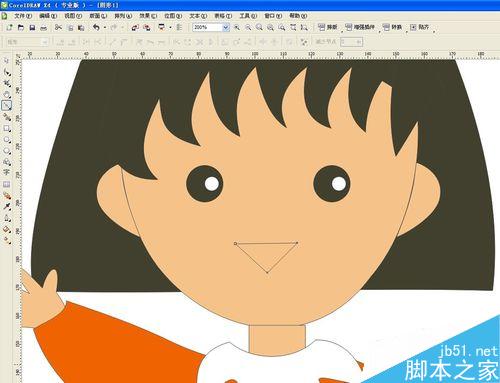500x383 pixels.
Task: Select the Pick tool in the toolbox
Action: pyautogui.click(x=7, y=61)
